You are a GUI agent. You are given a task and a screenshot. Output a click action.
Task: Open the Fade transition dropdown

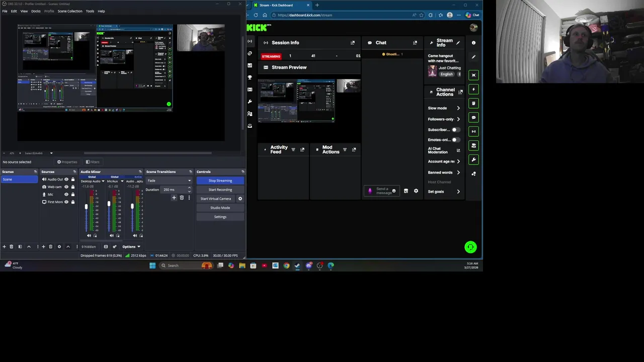(169, 180)
